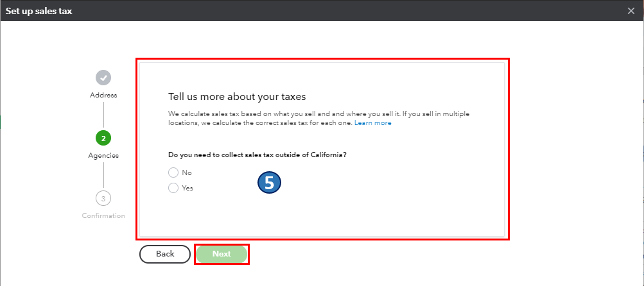
Task: Click the "Yes" option label text
Action: coord(187,188)
